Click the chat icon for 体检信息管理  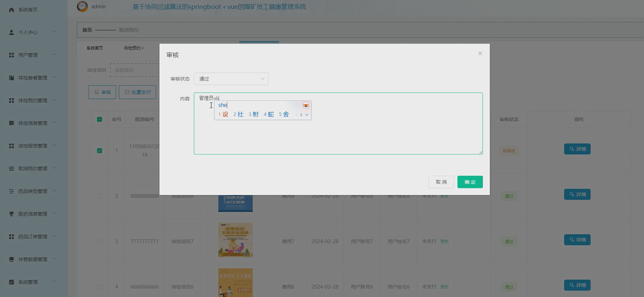11,123
